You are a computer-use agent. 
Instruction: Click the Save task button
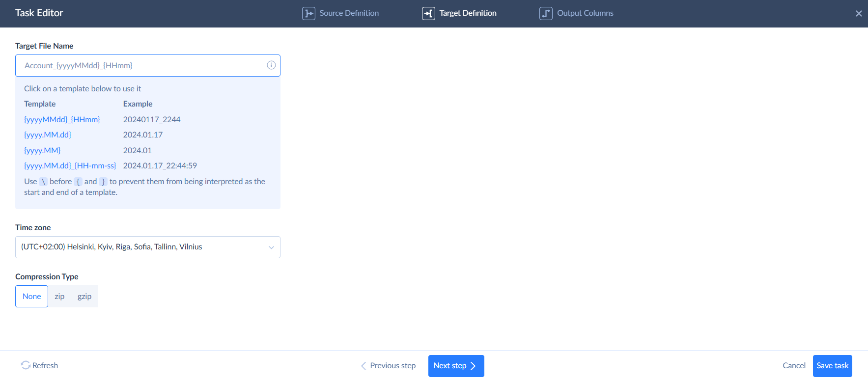(832, 366)
